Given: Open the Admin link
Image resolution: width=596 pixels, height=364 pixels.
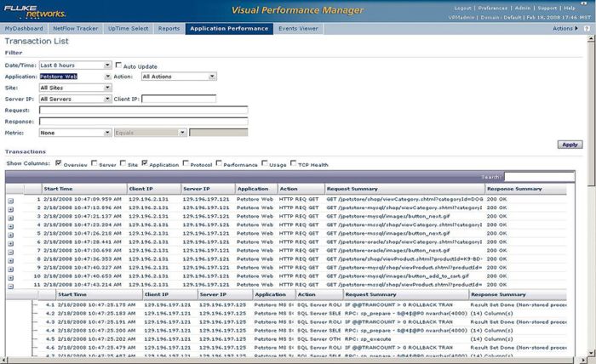Looking at the screenshot, I should [x=522, y=8].
